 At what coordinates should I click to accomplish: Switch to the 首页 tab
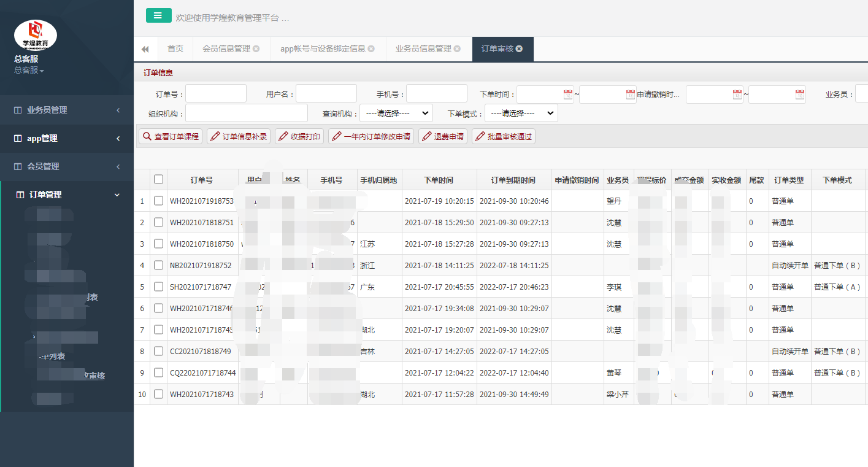tap(175, 49)
